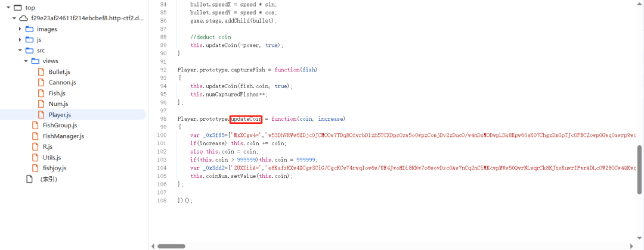Click the cloud domain icon
This screenshot has width=644, height=250.
[x=23, y=18]
